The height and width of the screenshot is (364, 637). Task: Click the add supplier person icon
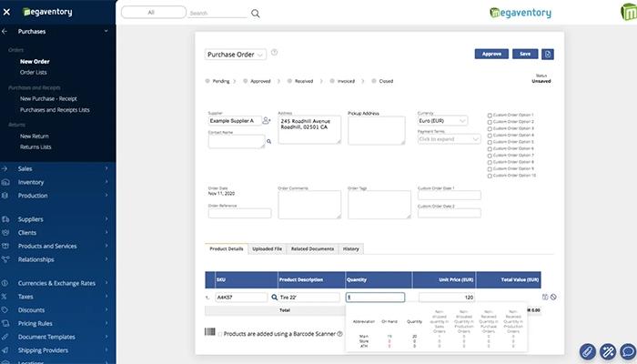tap(266, 121)
